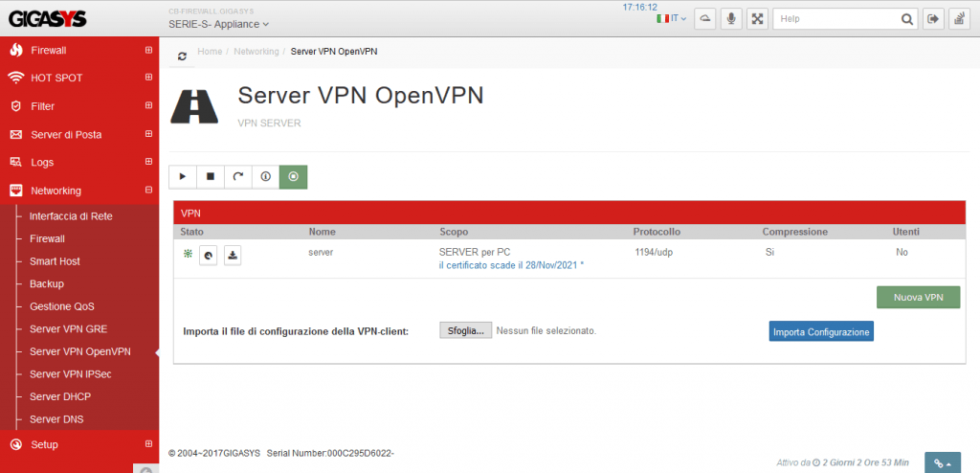
Task: Click the Networking icon in sidebar
Action: point(16,191)
